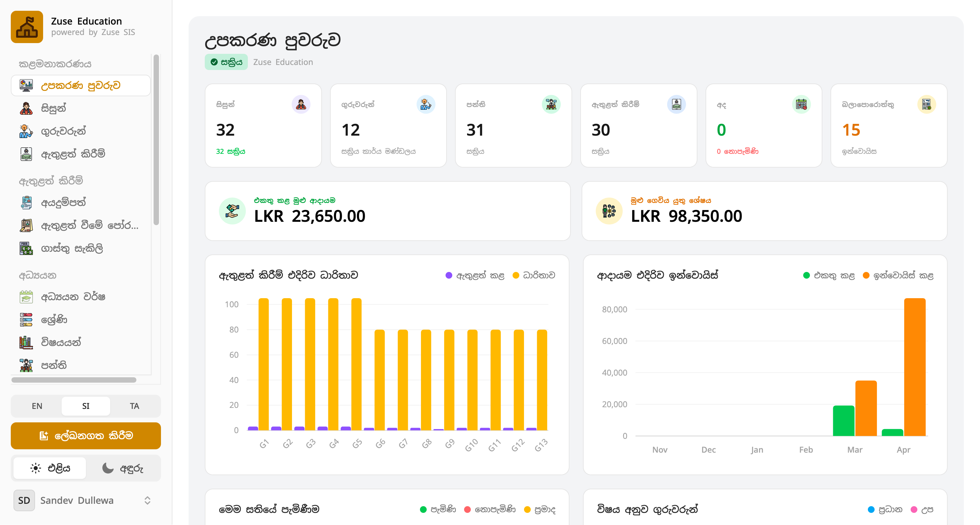Viewport: 980px width, 525px height.
Task: Open the LKR 23,650.00 collected revenue card
Action: 388,211
